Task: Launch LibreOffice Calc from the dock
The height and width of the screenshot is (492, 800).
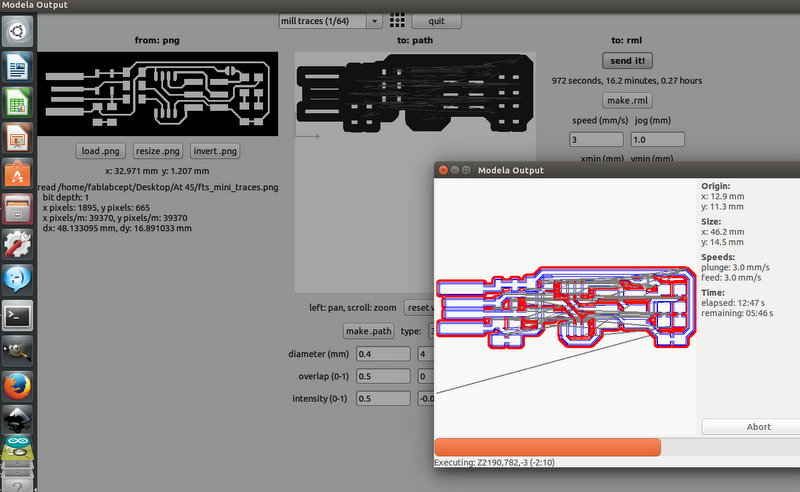Action: (x=18, y=103)
